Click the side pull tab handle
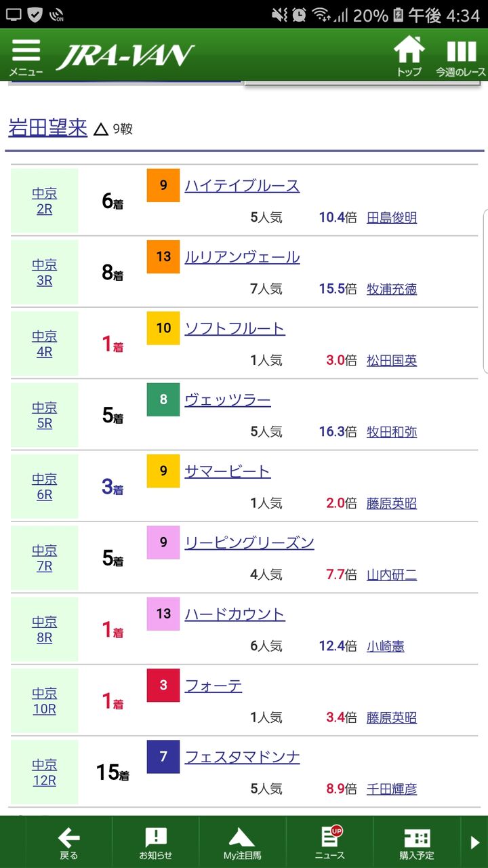This screenshot has height=868, width=488. point(485,292)
